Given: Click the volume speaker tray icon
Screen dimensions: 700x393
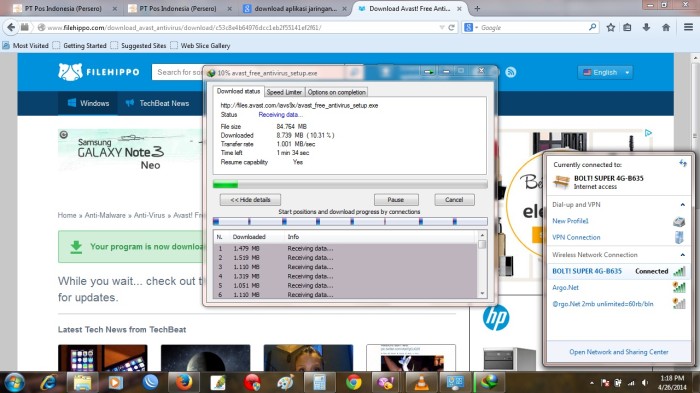Looking at the screenshot, I should coord(645,383).
